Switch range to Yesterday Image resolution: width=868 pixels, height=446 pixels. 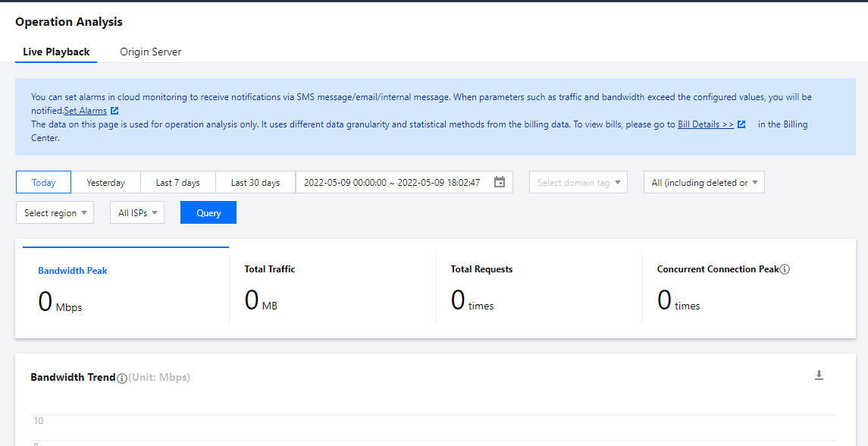click(x=105, y=182)
